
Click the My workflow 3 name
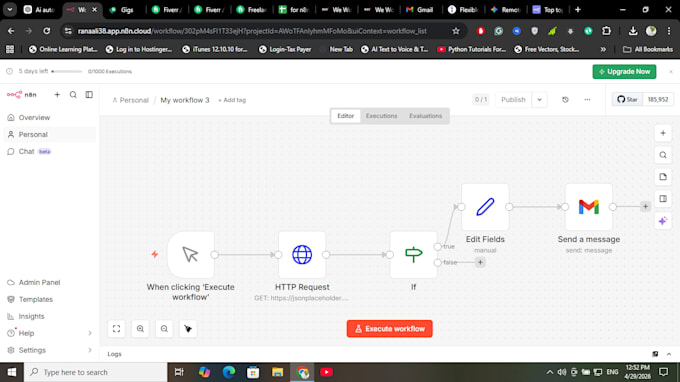click(x=185, y=100)
